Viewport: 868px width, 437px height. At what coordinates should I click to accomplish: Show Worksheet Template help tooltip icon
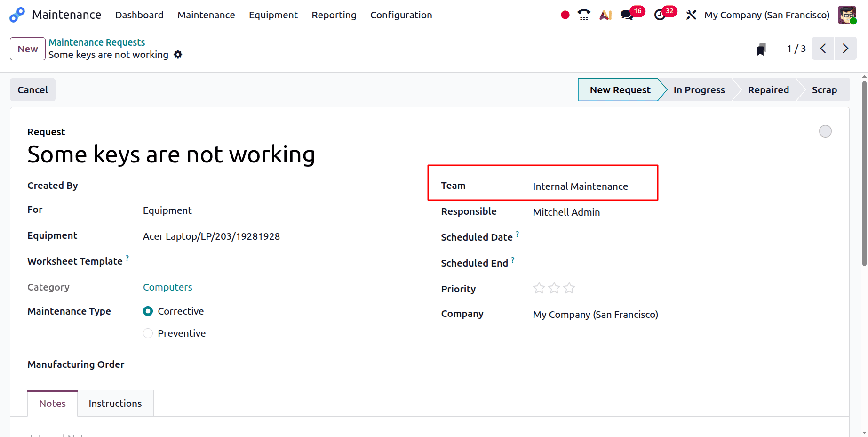(127, 258)
